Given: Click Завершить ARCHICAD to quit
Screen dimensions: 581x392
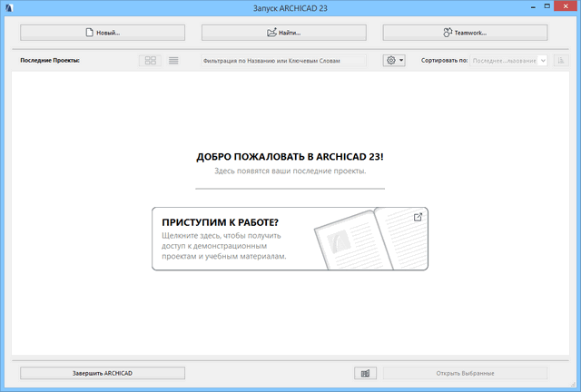Looking at the screenshot, I should 102,373.
